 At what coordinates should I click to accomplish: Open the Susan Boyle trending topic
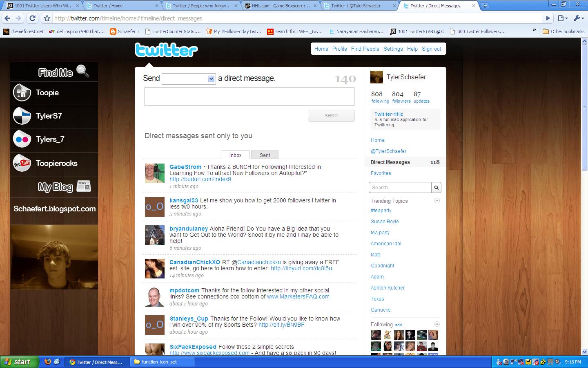(385, 221)
